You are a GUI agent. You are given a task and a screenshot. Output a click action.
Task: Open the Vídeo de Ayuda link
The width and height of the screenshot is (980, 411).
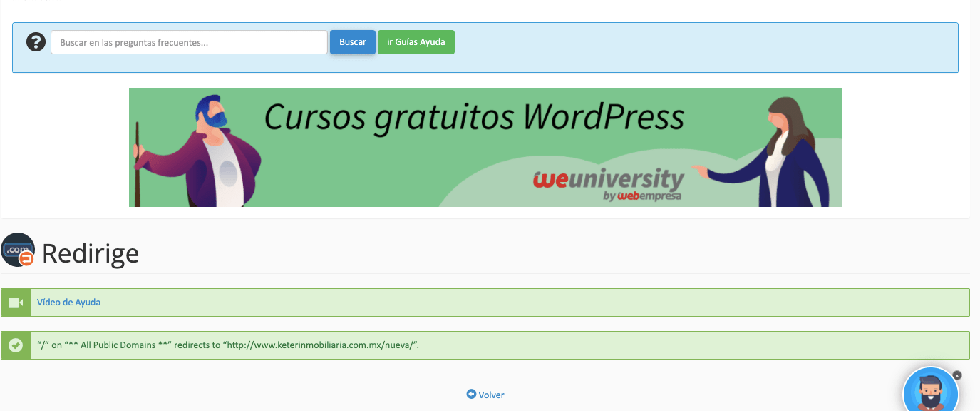(68, 303)
